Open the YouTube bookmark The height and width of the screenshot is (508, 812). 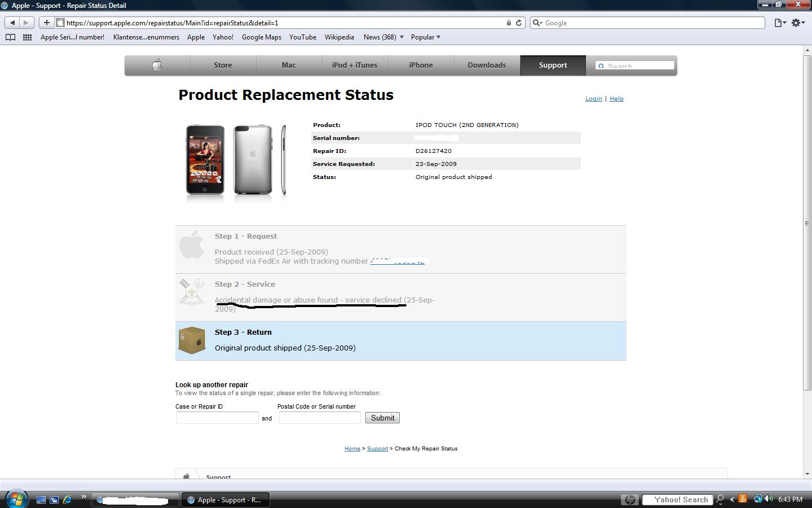pos(303,37)
